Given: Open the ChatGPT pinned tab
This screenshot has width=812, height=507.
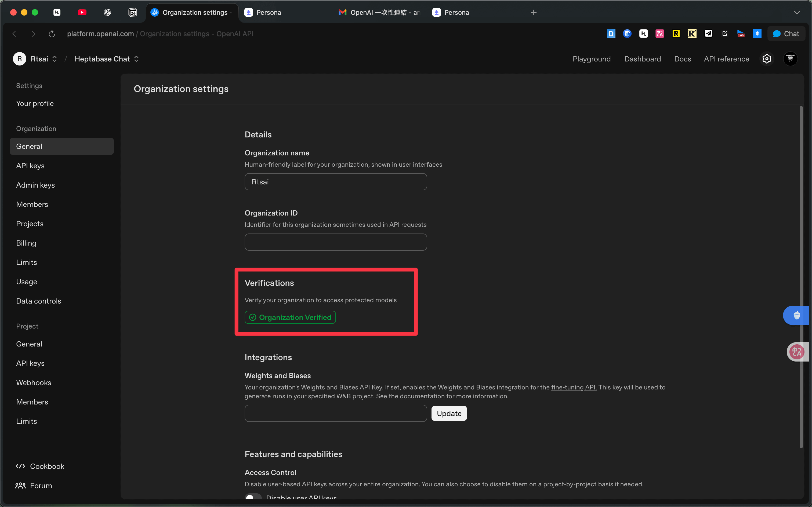Looking at the screenshot, I should coord(107,12).
